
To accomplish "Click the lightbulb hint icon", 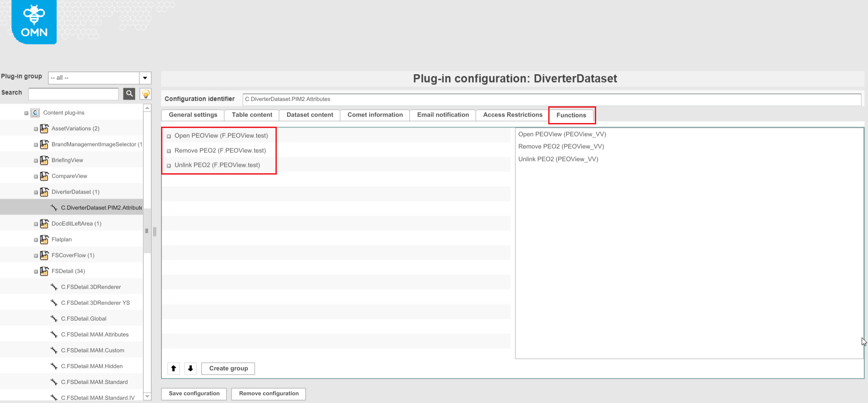I will coord(146,94).
